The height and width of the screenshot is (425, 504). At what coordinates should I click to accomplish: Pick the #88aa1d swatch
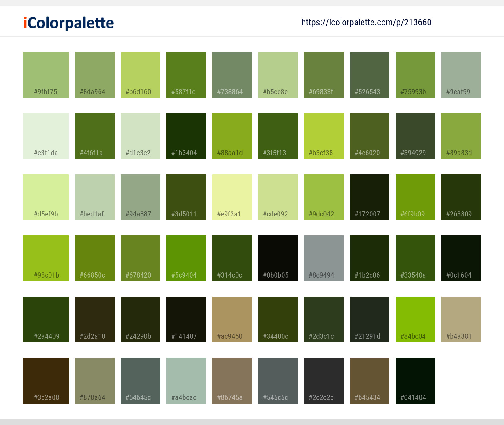click(232, 136)
